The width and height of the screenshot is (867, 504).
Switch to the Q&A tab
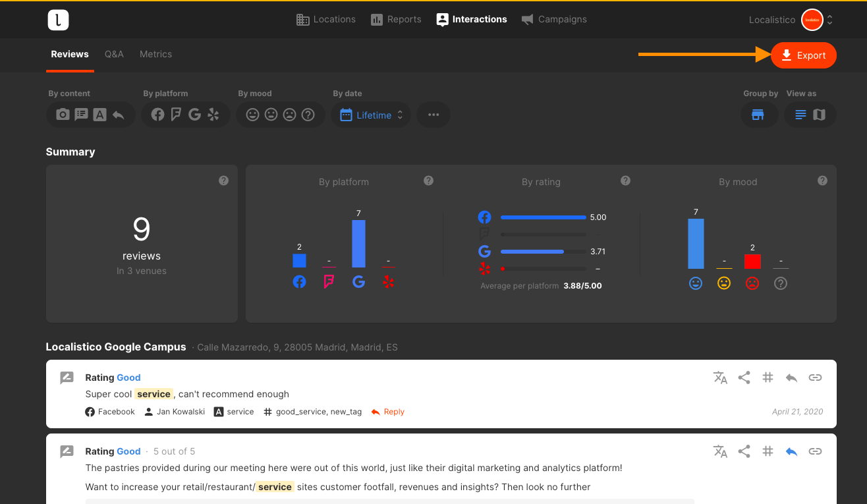[114, 54]
